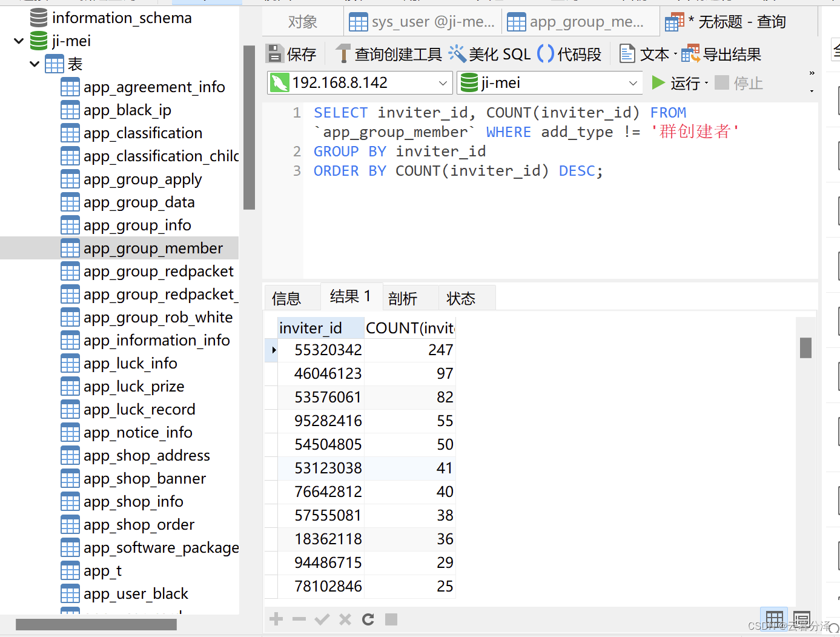Image resolution: width=840 pixels, height=637 pixels.
Task: Click the add record plus icon
Action: [x=276, y=619]
